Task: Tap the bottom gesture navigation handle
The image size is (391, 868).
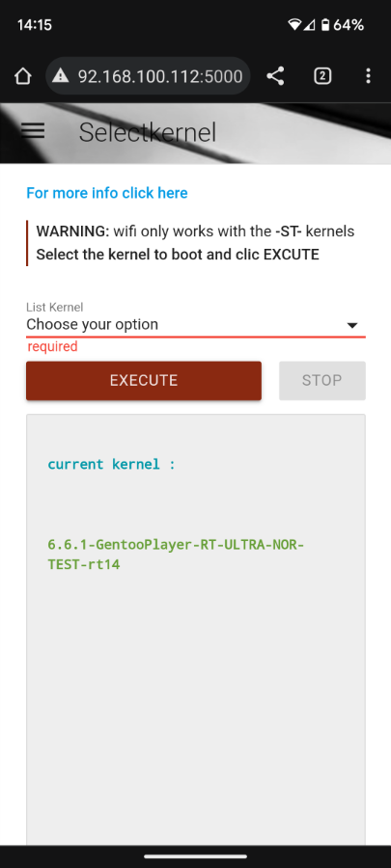Action: pos(195,857)
